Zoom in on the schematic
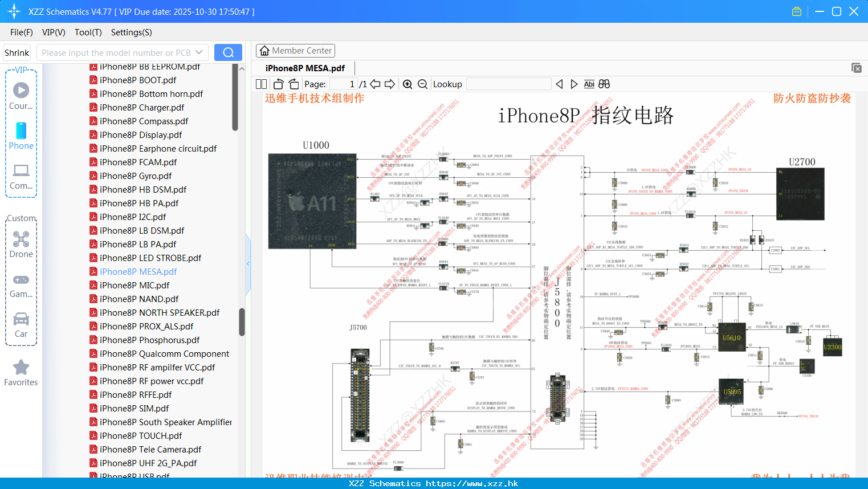The width and height of the screenshot is (868, 489). [x=407, y=84]
